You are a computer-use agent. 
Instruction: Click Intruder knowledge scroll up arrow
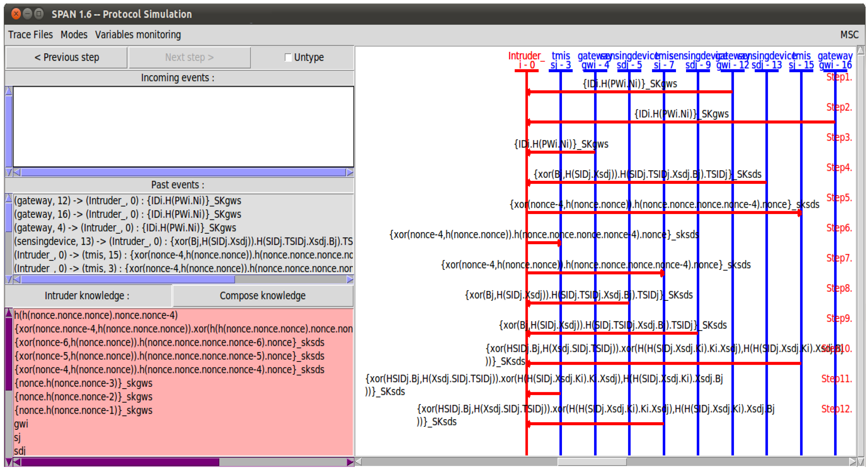(9, 313)
